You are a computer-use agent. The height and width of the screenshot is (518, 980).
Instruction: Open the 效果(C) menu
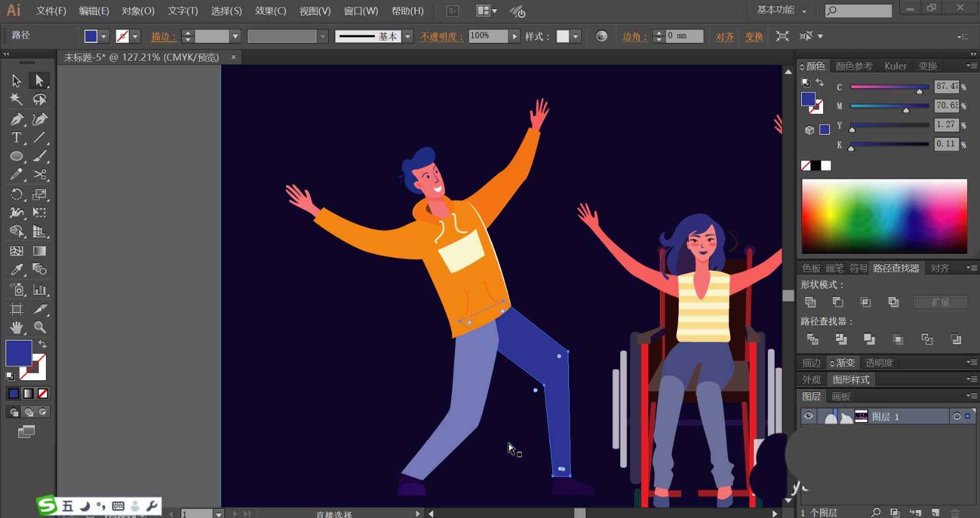click(270, 11)
